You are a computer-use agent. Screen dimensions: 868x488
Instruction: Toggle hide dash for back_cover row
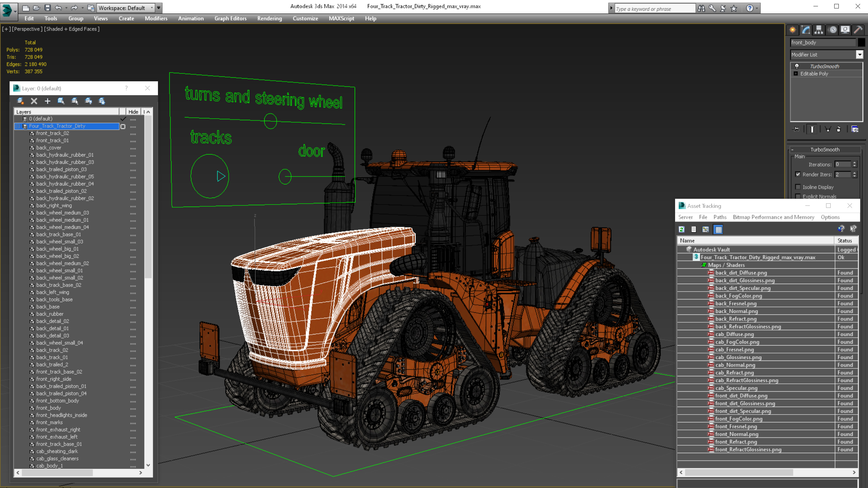tap(133, 148)
